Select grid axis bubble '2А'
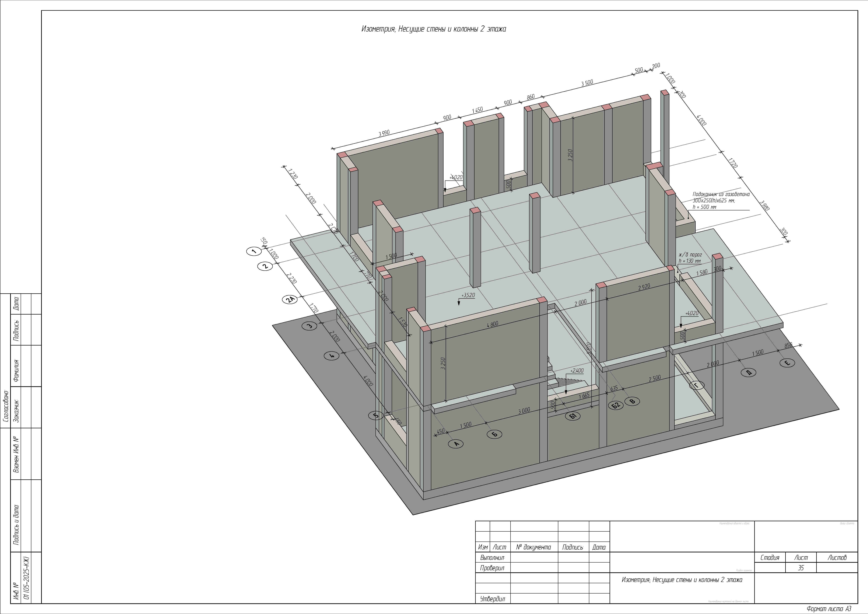Image resolution: width=868 pixels, height=614 pixels. pyautogui.click(x=290, y=300)
